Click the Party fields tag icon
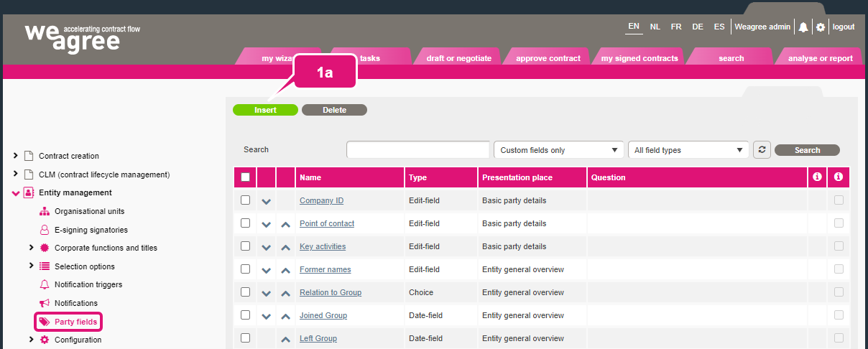Screen dimensions: 868x349 [45, 322]
